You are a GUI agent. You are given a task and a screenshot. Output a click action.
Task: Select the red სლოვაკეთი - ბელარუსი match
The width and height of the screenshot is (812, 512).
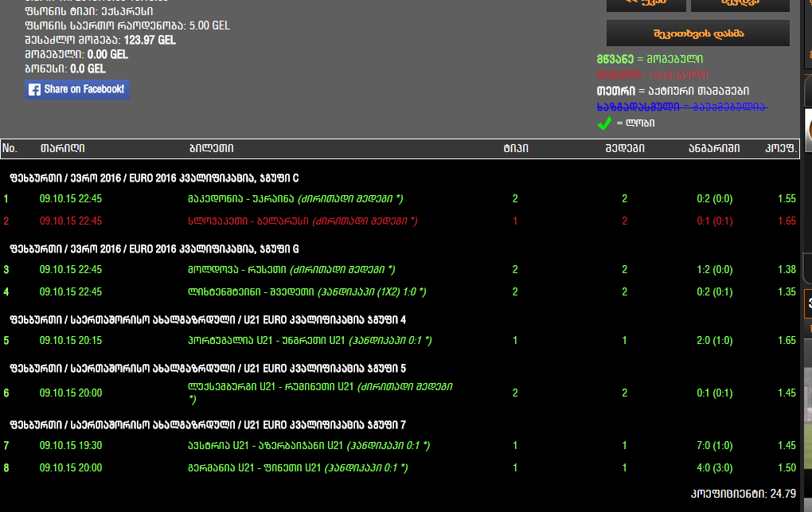[400, 221]
